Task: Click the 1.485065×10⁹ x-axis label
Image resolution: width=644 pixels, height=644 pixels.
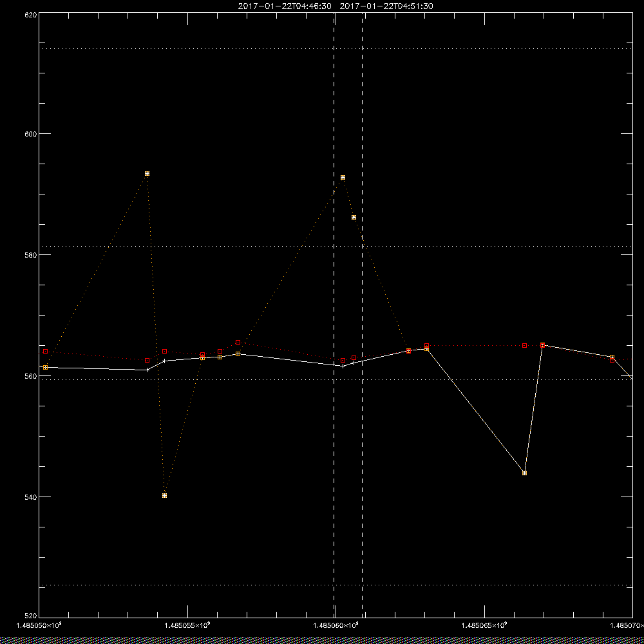Action: [485, 625]
